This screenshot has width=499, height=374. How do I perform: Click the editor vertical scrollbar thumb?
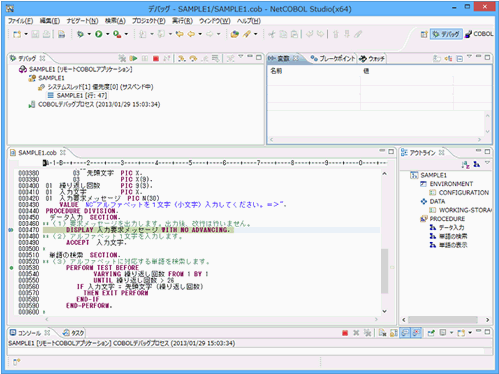(x=385, y=271)
